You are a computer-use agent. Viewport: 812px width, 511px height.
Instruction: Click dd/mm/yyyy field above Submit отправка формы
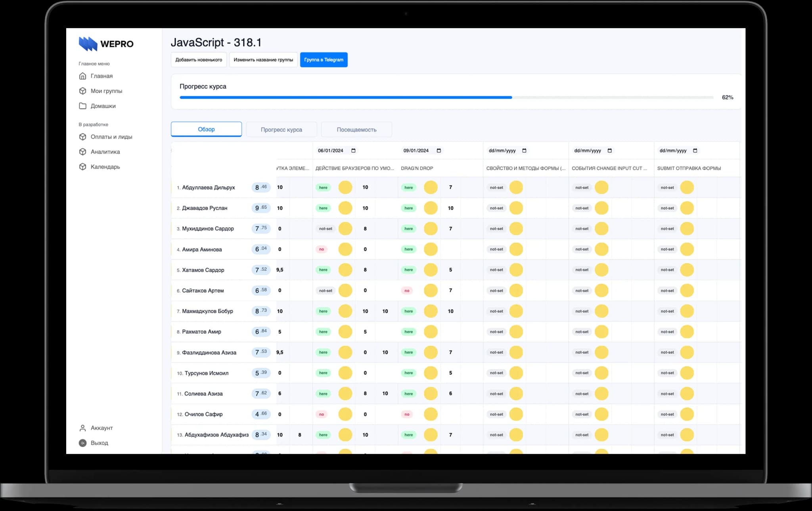pos(678,151)
